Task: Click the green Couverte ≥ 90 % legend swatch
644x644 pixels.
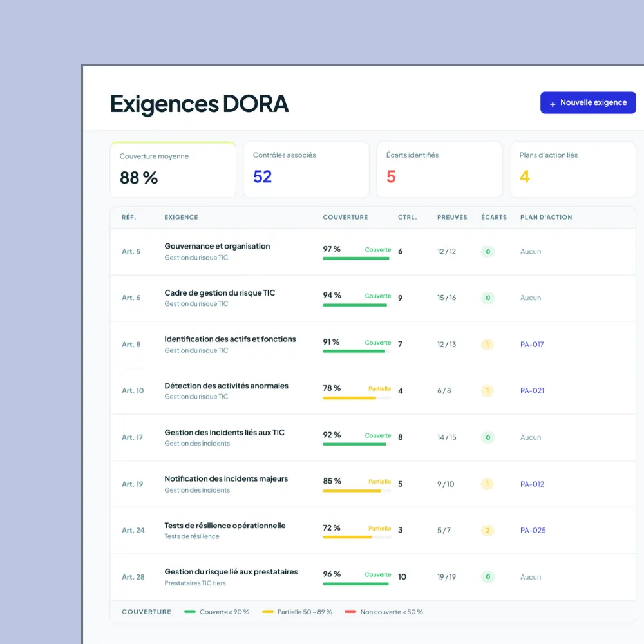Action: pyautogui.click(x=190, y=612)
